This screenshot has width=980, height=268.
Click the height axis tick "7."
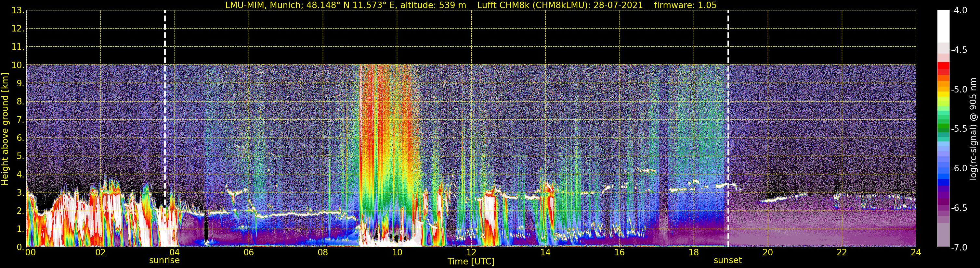pyautogui.click(x=20, y=120)
